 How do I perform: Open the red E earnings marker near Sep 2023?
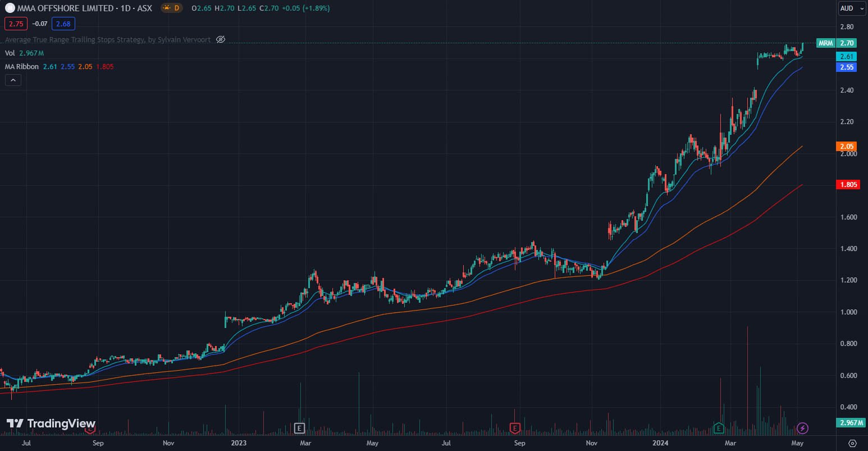coord(515,429)
